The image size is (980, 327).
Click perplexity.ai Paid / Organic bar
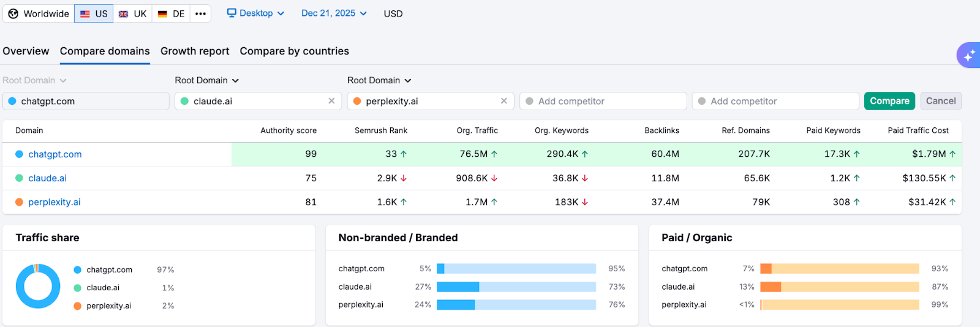coord(840,305)
